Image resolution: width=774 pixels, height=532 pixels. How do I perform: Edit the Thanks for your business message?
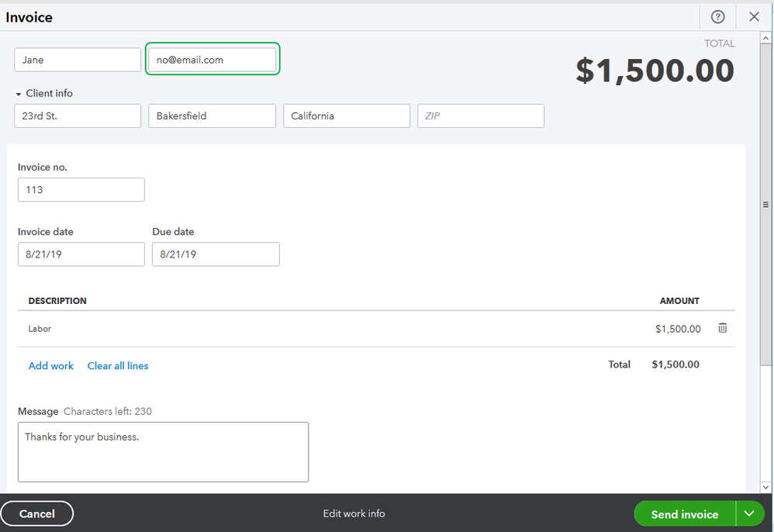click(x=164, y=452)
